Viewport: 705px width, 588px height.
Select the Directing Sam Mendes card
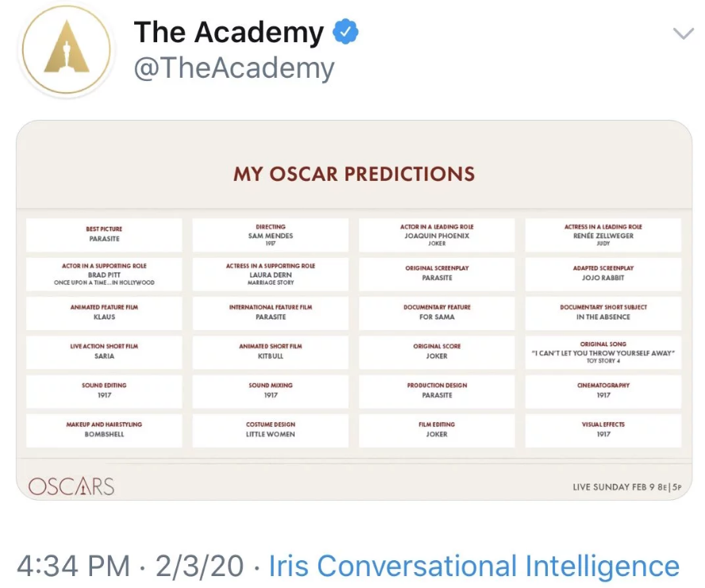(x=270, y=235)
